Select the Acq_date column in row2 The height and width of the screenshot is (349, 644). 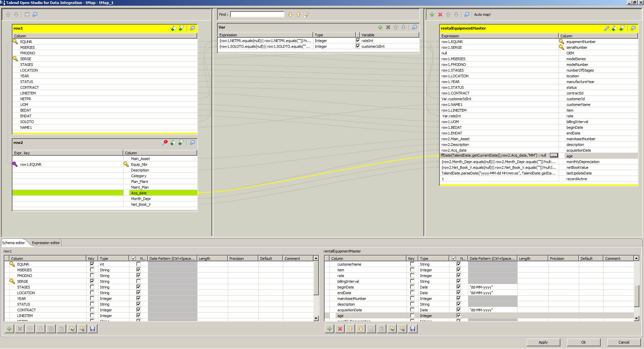(139, 193)
